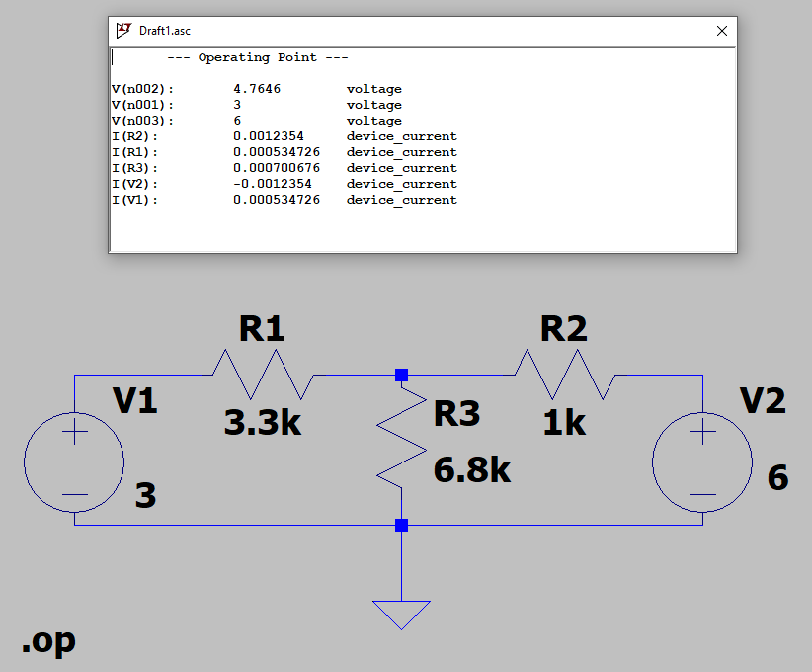812x672 pixels.
Task: Click the I(R3) device current line
Action: pyautogui.click(x=284, y=168)
